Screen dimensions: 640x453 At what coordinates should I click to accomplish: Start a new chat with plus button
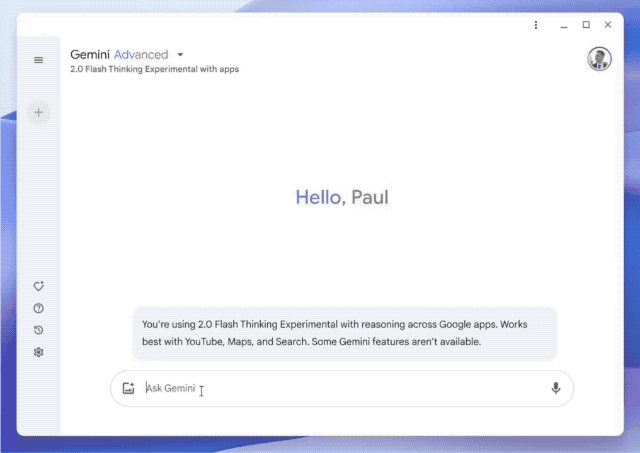point(39,113)
